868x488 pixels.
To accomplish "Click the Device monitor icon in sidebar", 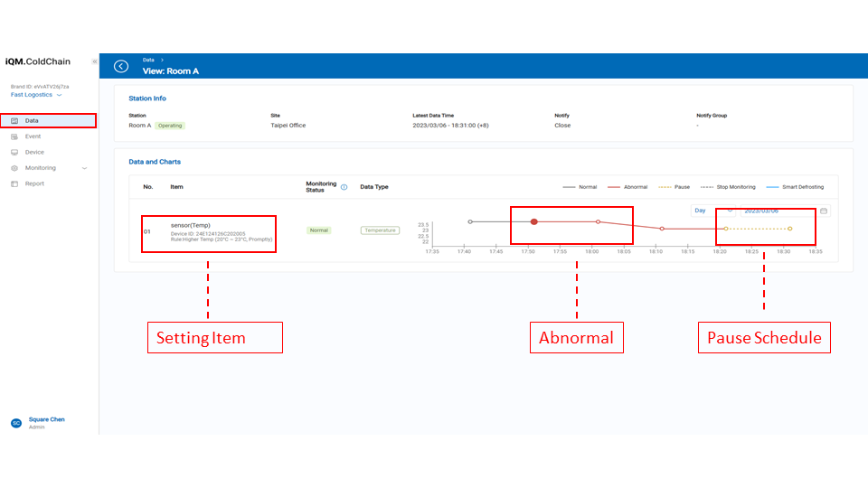I will (14, 152).
